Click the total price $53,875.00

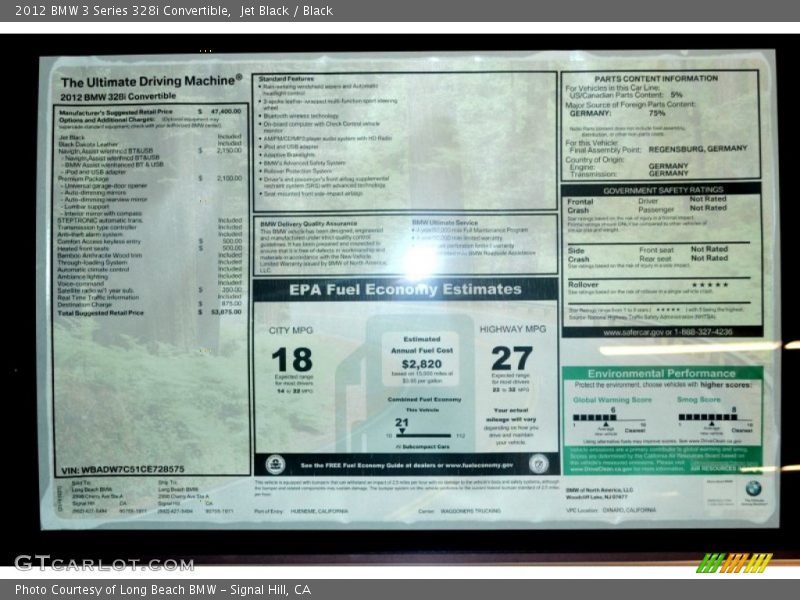pyautogui.click(x=226, y=312)
